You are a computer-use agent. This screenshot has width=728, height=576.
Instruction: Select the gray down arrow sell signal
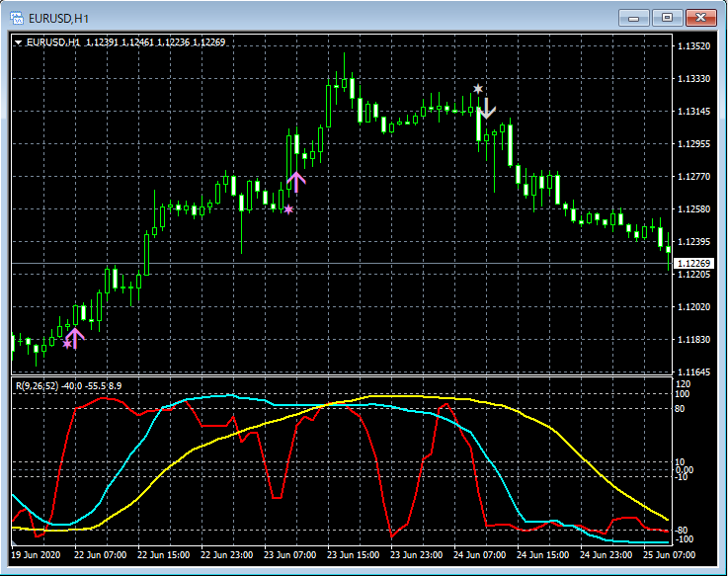click(487, 109)
